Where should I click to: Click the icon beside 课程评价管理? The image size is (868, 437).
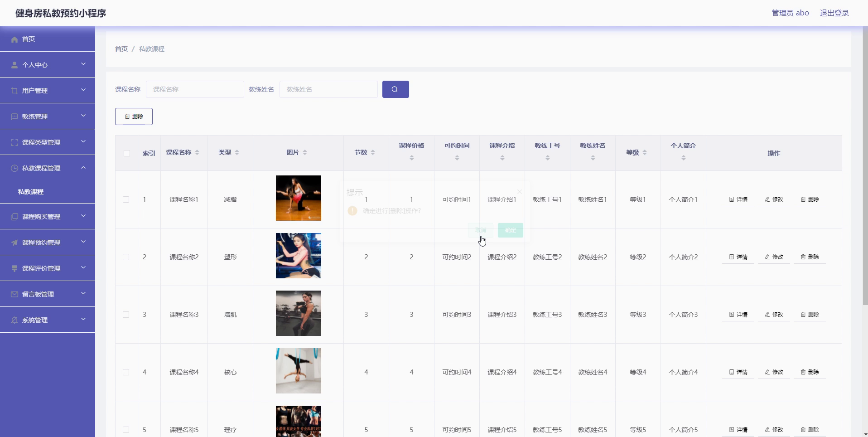pos(14,268)
